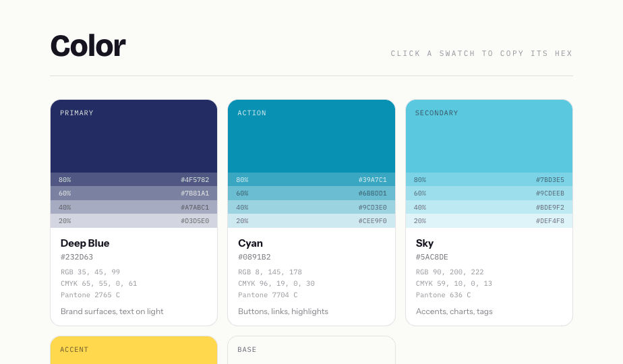Click the Pantone 636 C text
The width and height of the screenshot is (623, 364).
pyautogui.click(x=444, y=295)
